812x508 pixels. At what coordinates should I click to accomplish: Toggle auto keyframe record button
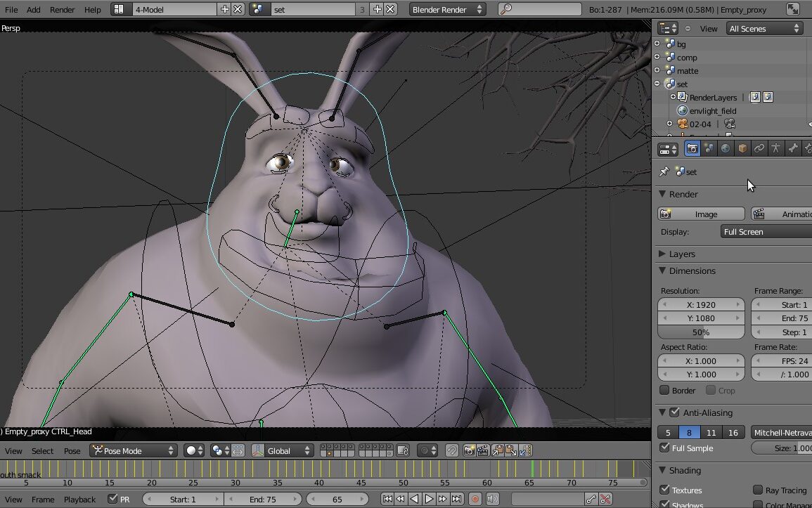coord(475,499)
